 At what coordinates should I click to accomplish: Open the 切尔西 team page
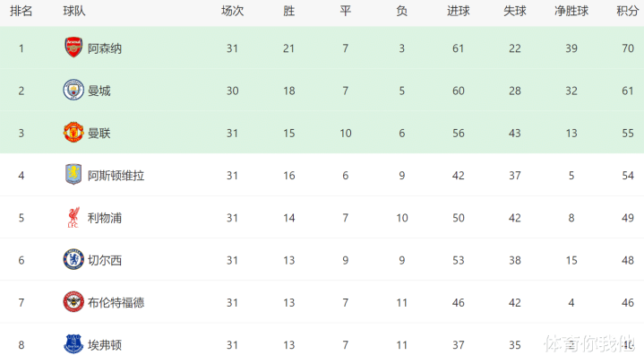point(105,260)
